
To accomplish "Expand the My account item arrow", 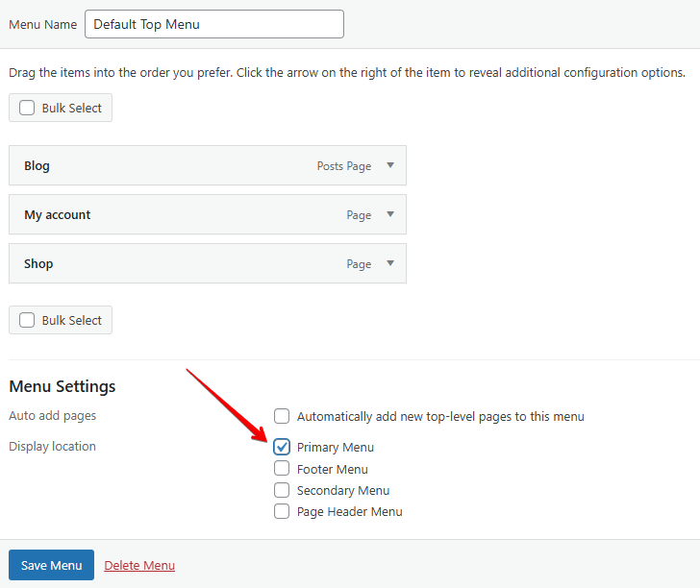I will click(x=390, y=214).
